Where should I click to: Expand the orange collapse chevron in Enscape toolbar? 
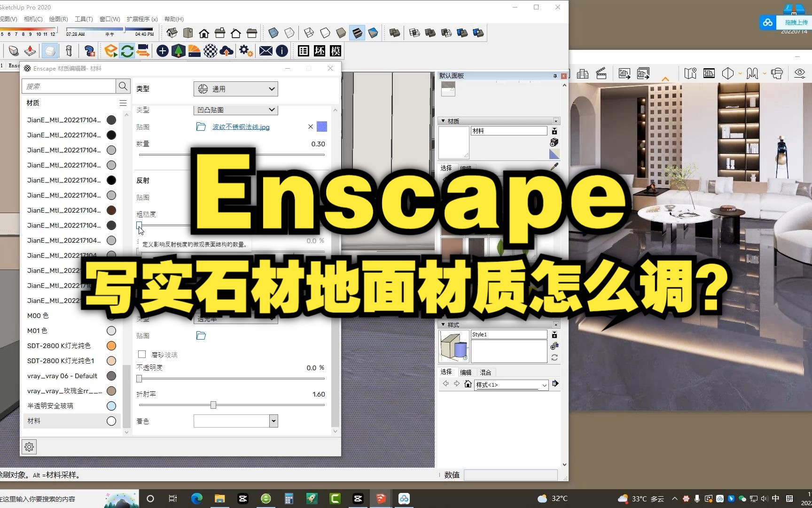click(665, 79)
